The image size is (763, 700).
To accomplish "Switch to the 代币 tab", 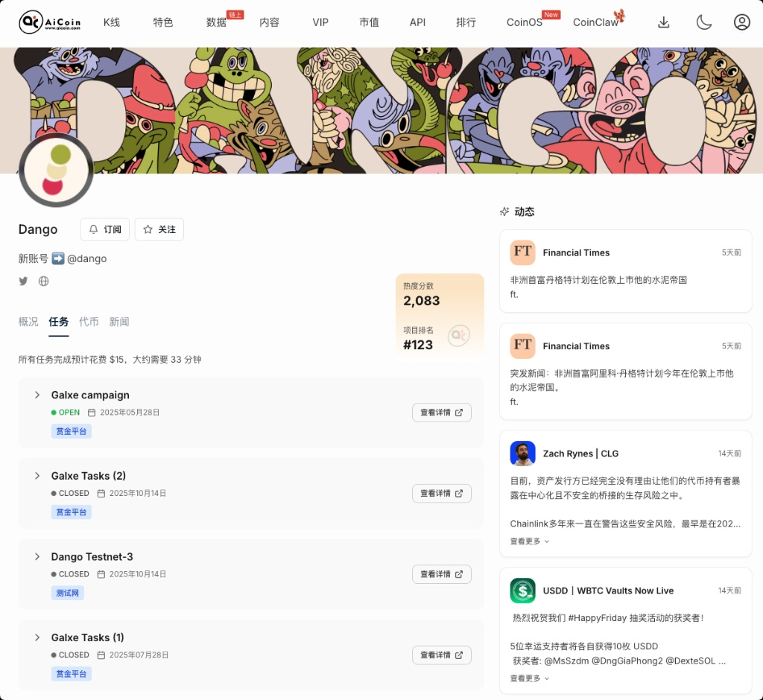I will (x=89, y=322).
